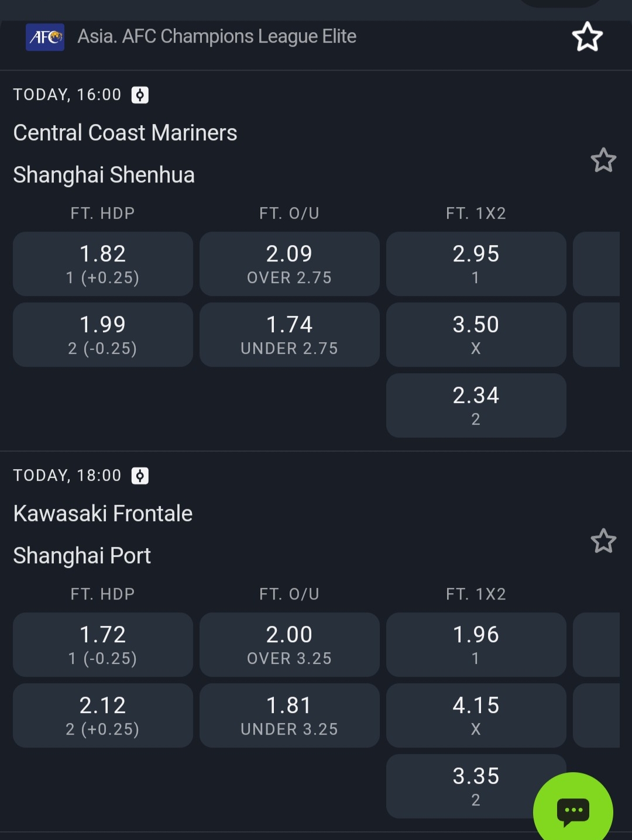Select Over 3.25 at odds 2.00
This screenshot has height=840, width=632.
(x=289, y=645)
